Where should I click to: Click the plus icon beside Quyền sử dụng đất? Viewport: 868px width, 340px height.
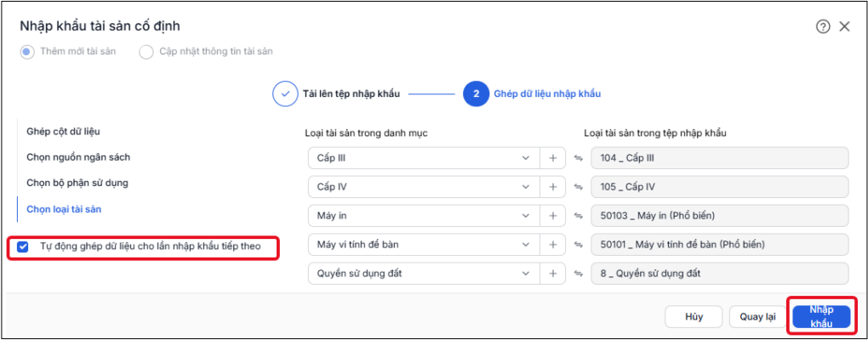[x=552, y=273]
